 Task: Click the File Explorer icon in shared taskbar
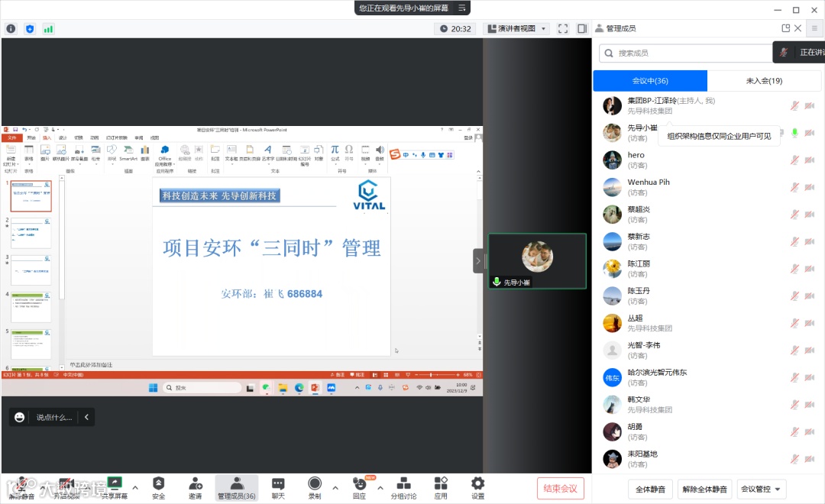[283, 388]
